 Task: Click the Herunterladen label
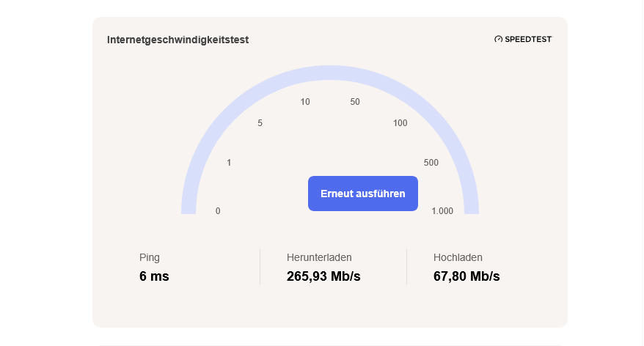click(x=319, y=257)
